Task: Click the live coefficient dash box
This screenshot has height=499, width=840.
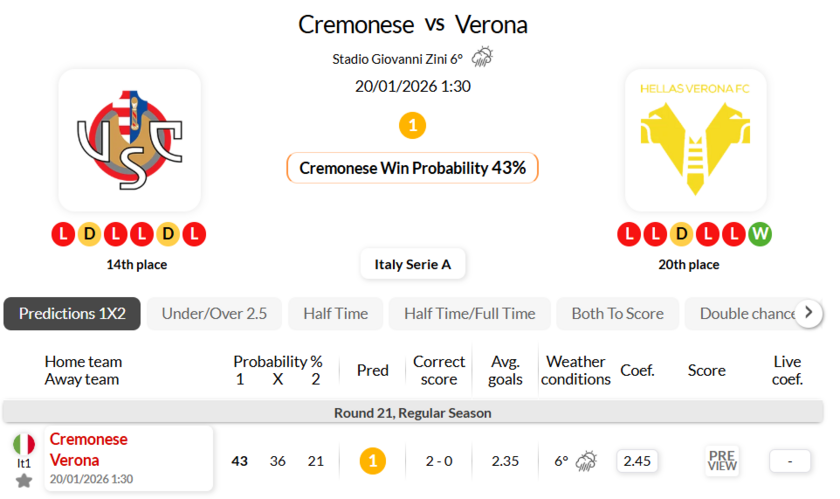Action: coord(790,461)
